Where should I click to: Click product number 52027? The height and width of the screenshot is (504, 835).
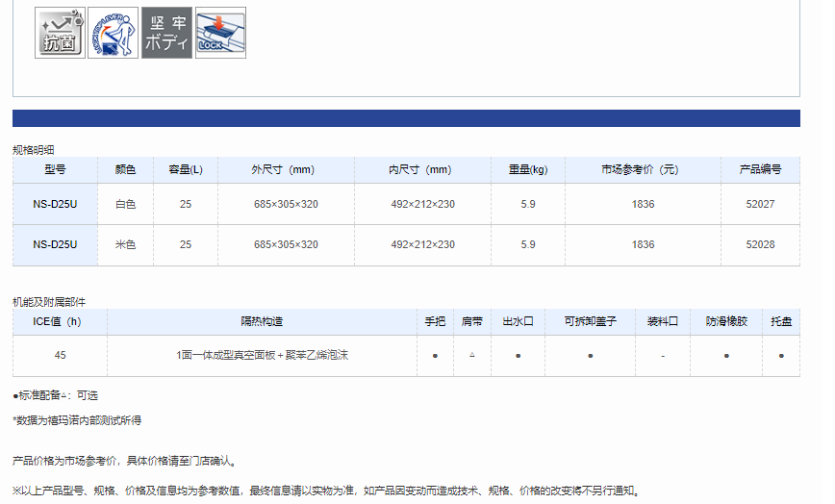pos(760,204)
